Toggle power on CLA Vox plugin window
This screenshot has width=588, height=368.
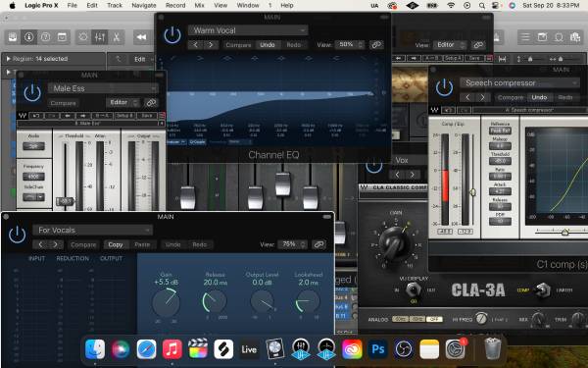point(373,167)
